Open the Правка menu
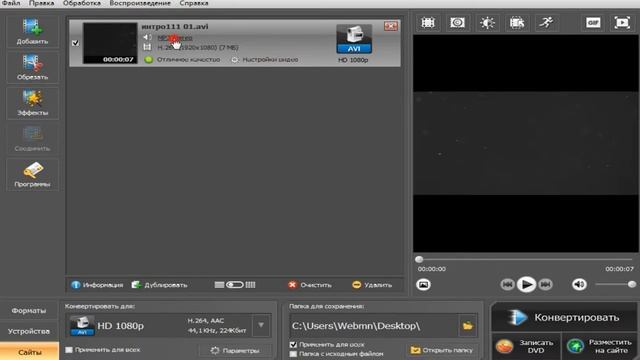This screenshot has height=360, width=640. point(41,3)
